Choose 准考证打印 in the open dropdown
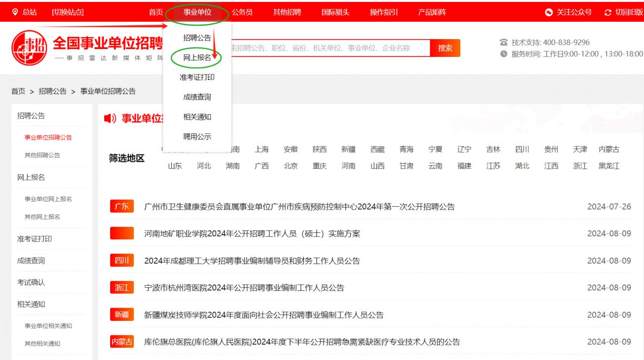644x360 pixels. tap(197, 77)
